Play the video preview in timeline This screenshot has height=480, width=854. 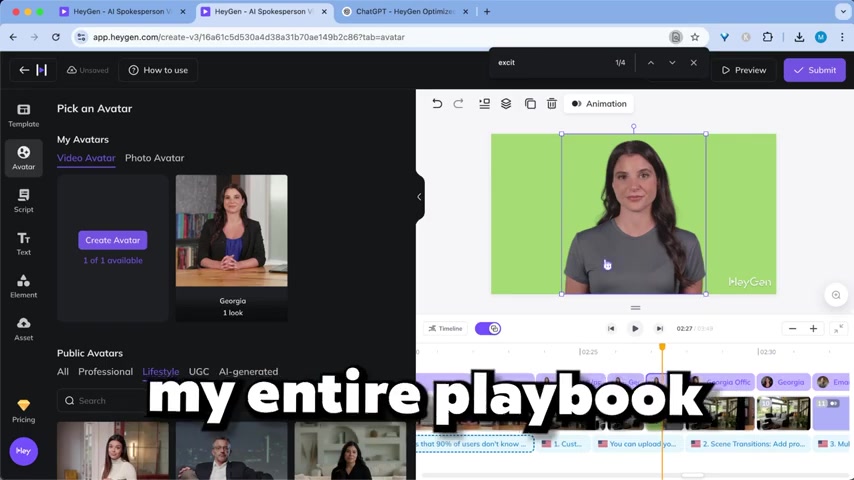tap(635, 328)
